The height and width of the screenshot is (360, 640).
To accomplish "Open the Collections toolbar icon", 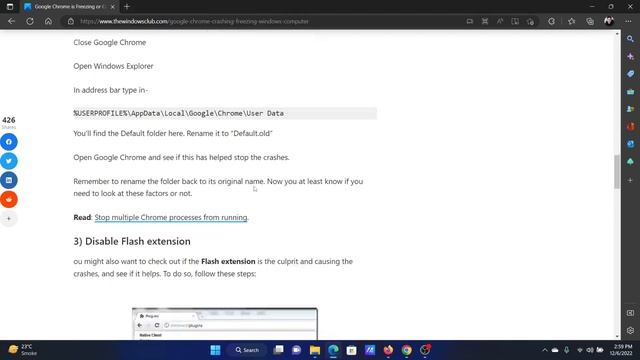I will tap(590, 21).
